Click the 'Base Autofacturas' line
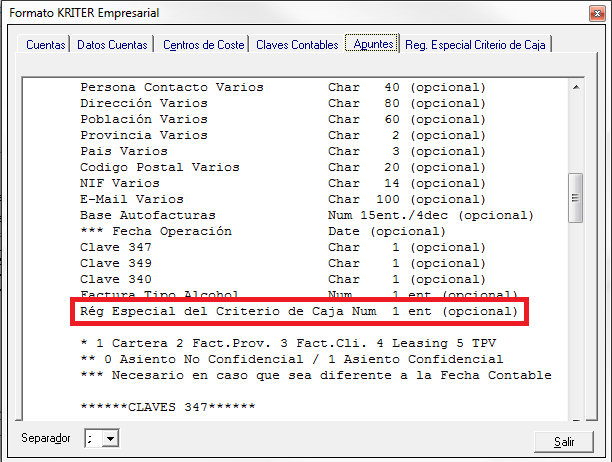Viewport: 612px width, 462px height. (x=307, y=215)
